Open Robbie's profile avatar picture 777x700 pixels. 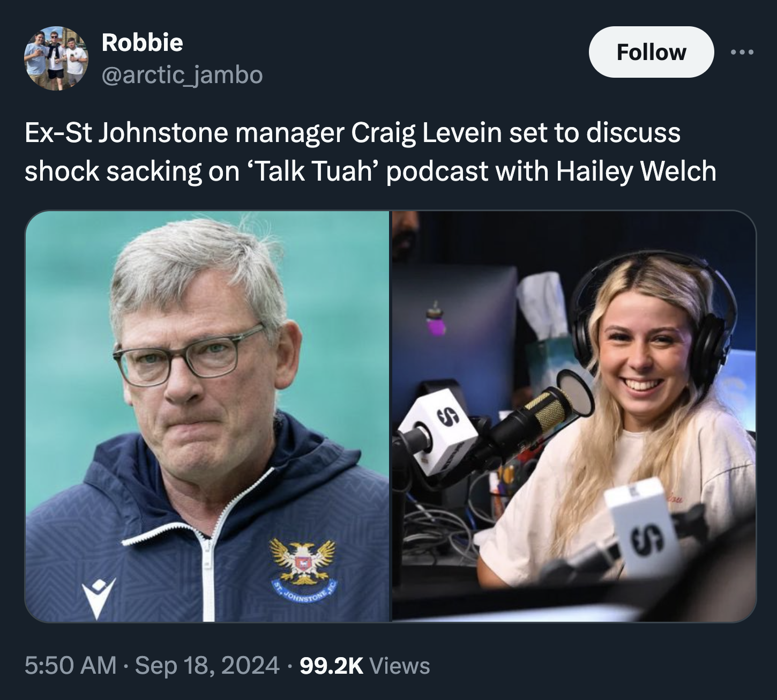(x=56, y=58)
